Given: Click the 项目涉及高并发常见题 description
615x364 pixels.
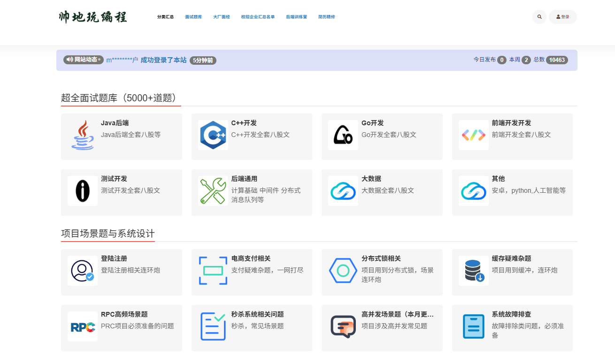Looking at the screenshot, I should click(394, 326).
